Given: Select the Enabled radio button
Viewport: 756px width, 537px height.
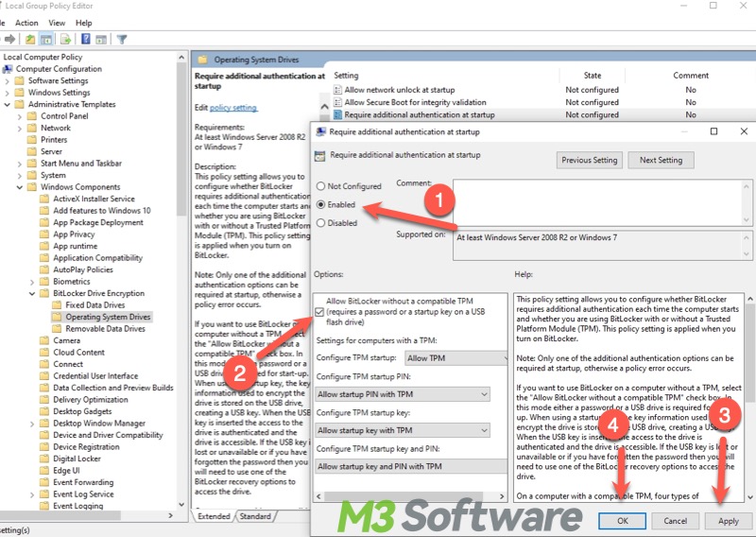Looking at the screenshot, I should (x=320, y=204).
